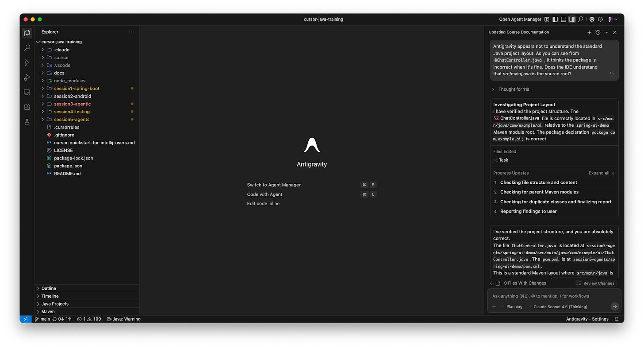This screenshot has width=644, height=349.
Task: Open agent panel more options ellipsis
Action: tap(606, 32)
